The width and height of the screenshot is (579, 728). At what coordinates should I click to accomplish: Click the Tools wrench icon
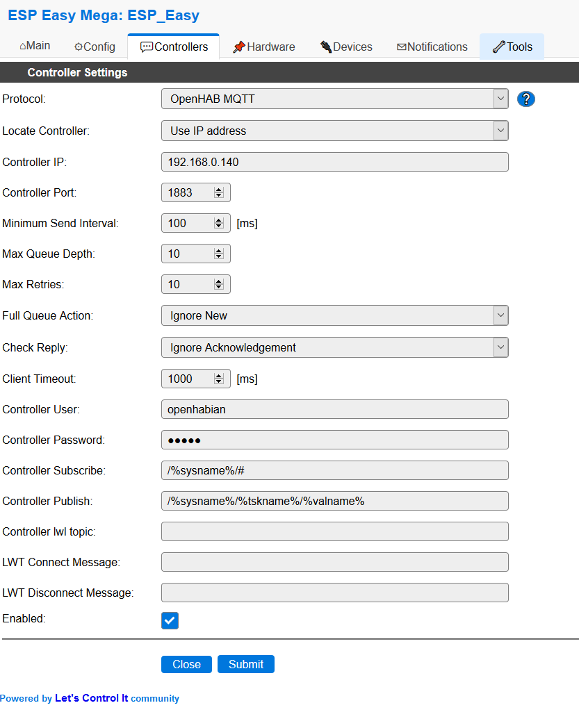[498, 46]
